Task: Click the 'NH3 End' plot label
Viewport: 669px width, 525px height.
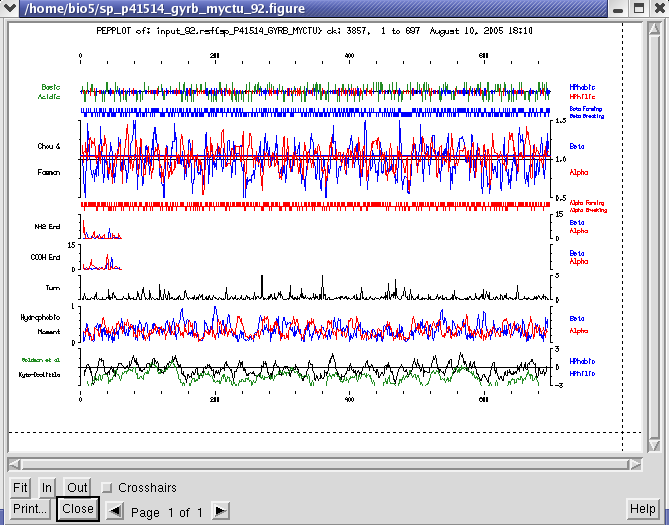Action: 47,226
